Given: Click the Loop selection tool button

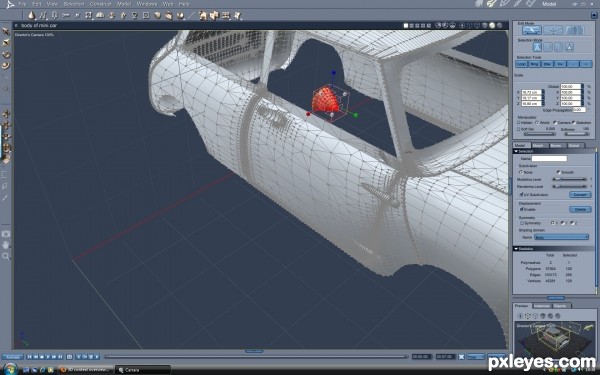Looking at the screenshot, I should [x=521, y=64].
